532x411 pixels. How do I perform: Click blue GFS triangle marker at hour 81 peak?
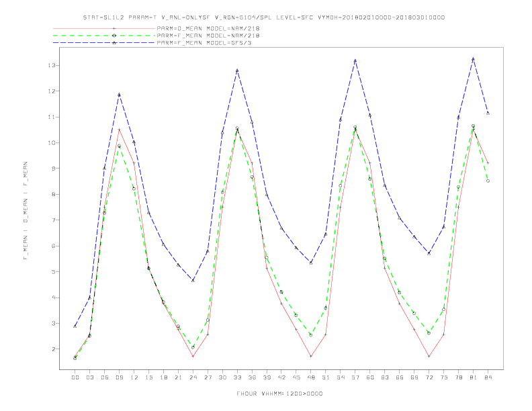tap(474, 59)
